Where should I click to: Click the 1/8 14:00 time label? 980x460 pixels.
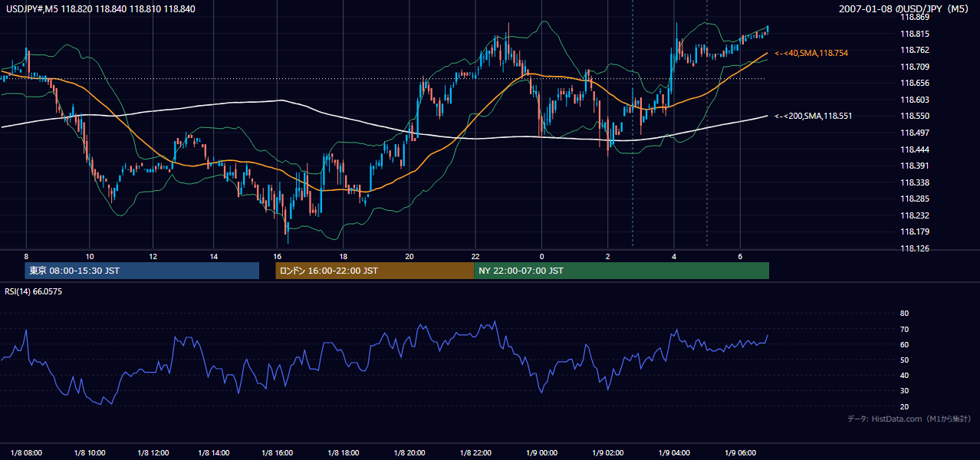click(x=215, y=452)
